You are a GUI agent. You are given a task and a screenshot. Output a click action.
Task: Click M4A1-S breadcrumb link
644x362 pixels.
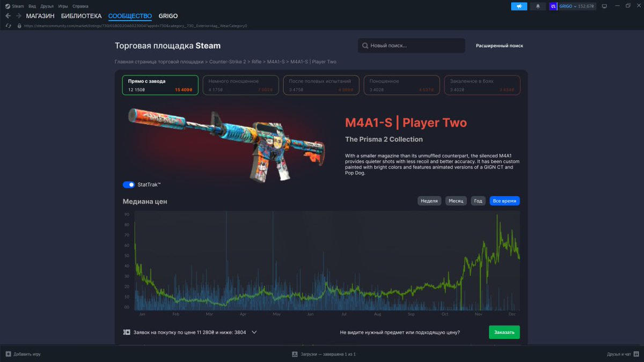[x=276, y=62]
